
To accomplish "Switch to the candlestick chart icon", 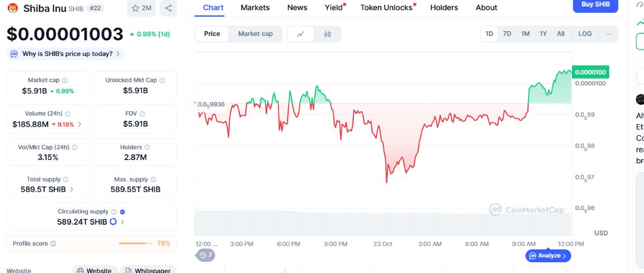I will (x=327, y=34).
